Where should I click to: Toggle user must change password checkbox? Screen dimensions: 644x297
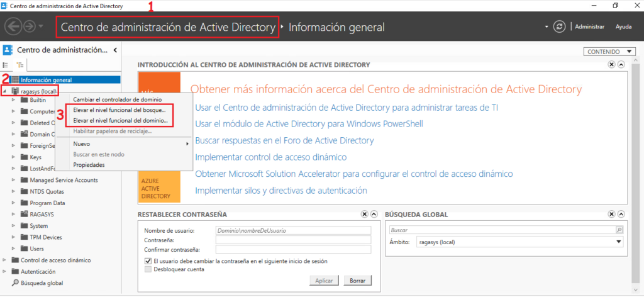pyautogui.click(x=148, y=261)
